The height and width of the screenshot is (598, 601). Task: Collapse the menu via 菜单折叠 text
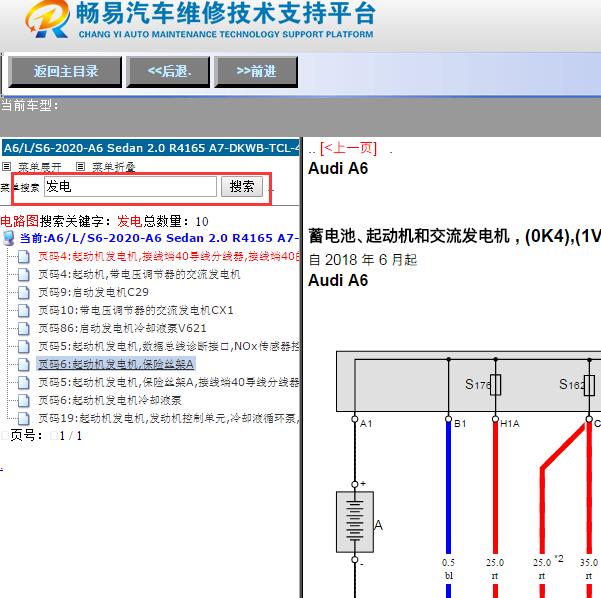[114, 167]
